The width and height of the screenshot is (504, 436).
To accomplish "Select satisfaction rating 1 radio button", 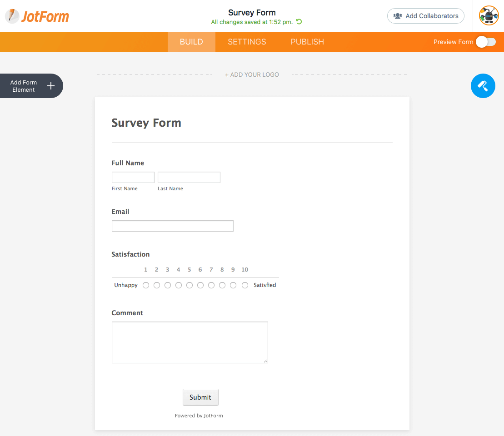I will 146,285.
